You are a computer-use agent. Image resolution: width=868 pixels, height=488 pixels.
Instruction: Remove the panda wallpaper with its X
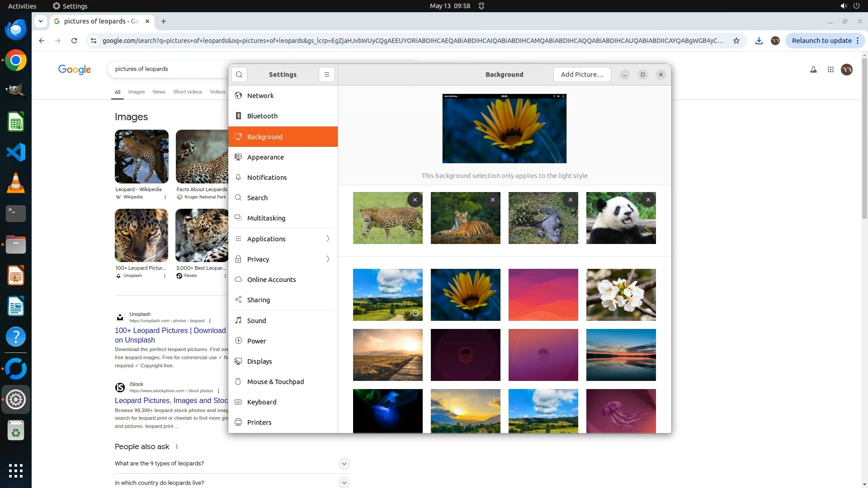point(648,200)
